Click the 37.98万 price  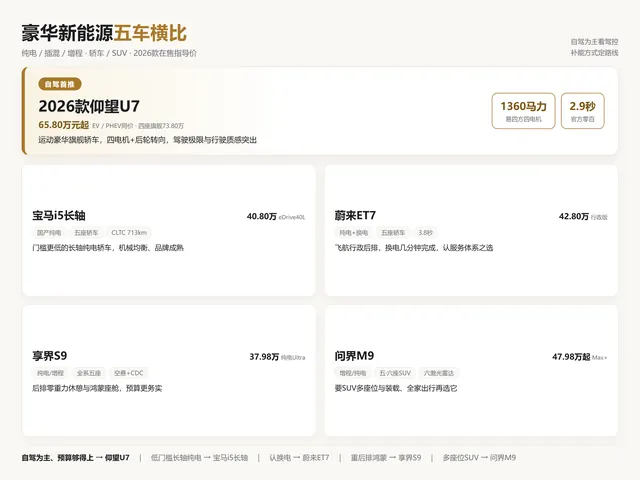click(x=264, y=357)
